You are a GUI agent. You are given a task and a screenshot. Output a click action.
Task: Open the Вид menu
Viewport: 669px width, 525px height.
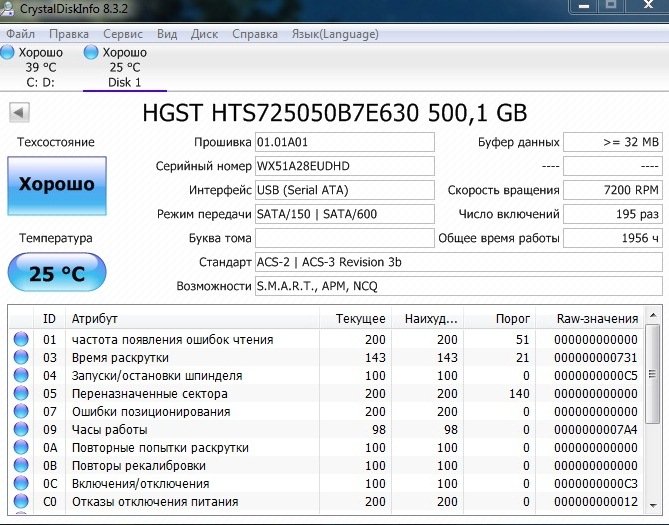pyautogui.click(x=167, y=34)
